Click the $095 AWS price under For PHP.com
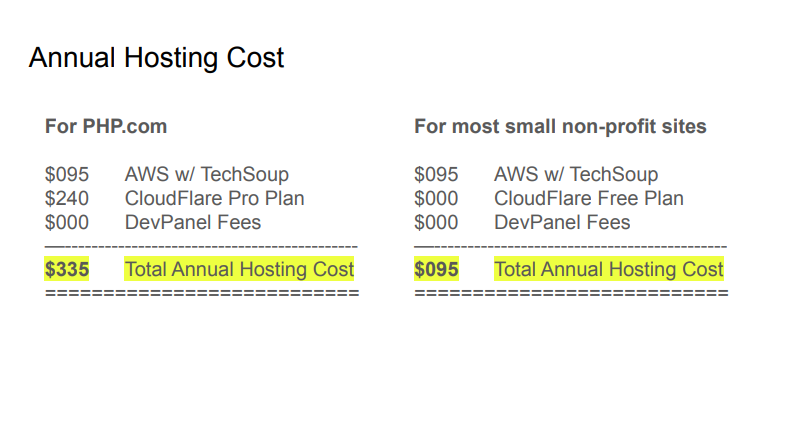The image size is (786, 434). 67,174
